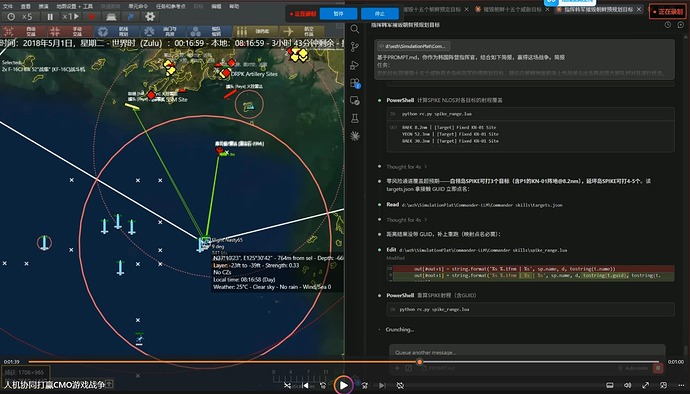
Task: Open source control icon in sidebar
Action: point(355,47)
